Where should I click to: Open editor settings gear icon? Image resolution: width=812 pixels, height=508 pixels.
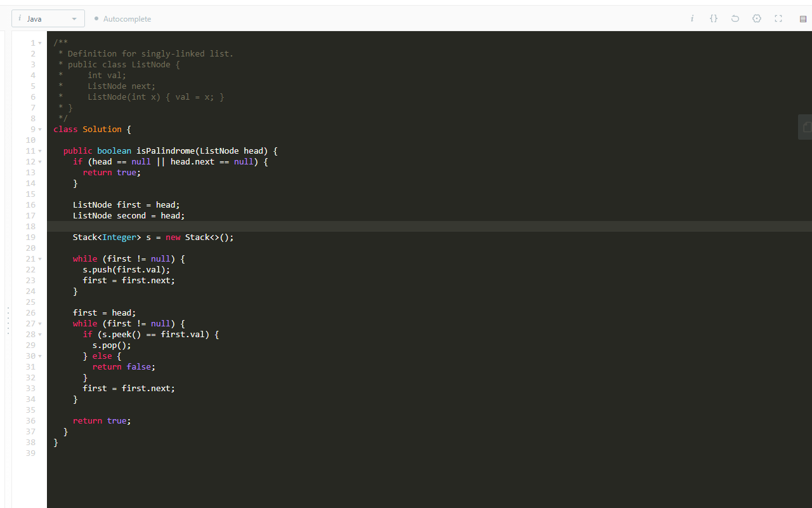pyautogui.click(x=757, y=18)
